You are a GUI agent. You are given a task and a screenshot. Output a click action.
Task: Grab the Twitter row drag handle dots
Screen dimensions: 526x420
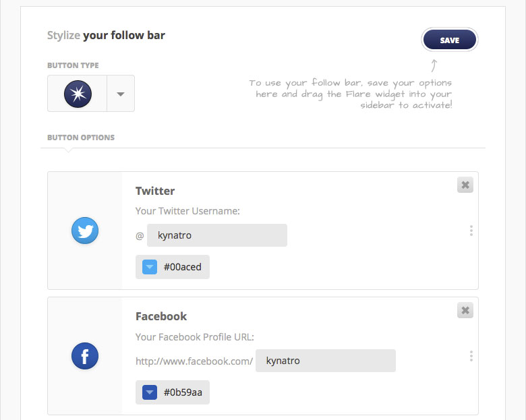coord(471,231)
